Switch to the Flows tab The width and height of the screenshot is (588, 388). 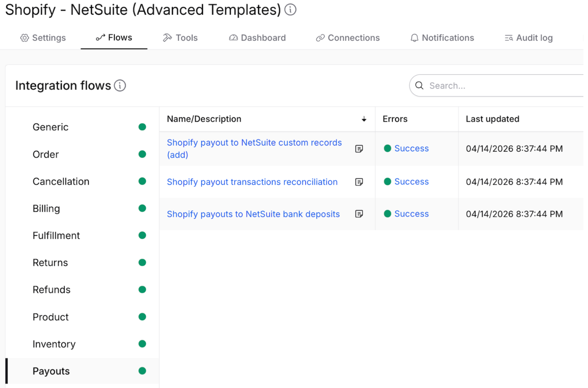coord(114,38)
